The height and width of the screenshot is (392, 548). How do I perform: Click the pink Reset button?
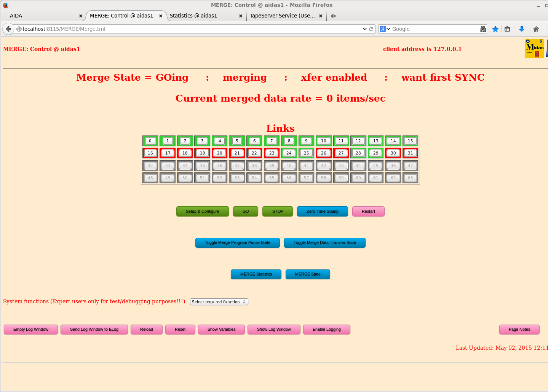pos(180,330)
